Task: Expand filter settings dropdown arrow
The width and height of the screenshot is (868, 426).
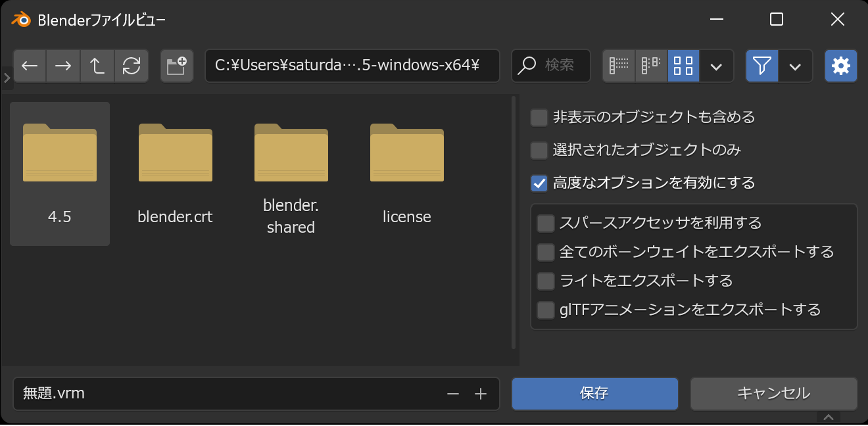Action: [795, 66]
